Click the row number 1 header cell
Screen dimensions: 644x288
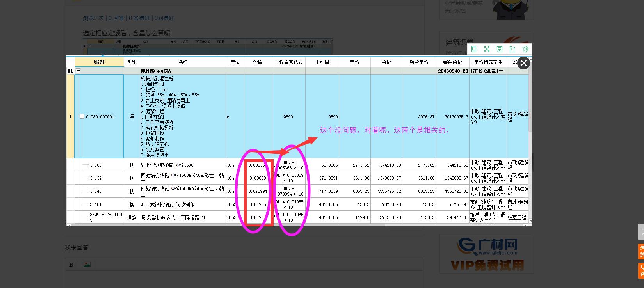(70, 117)
